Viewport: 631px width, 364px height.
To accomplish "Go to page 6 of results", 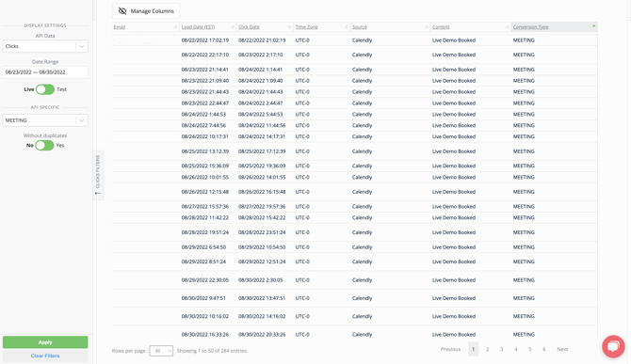I will tap(544, 349).
